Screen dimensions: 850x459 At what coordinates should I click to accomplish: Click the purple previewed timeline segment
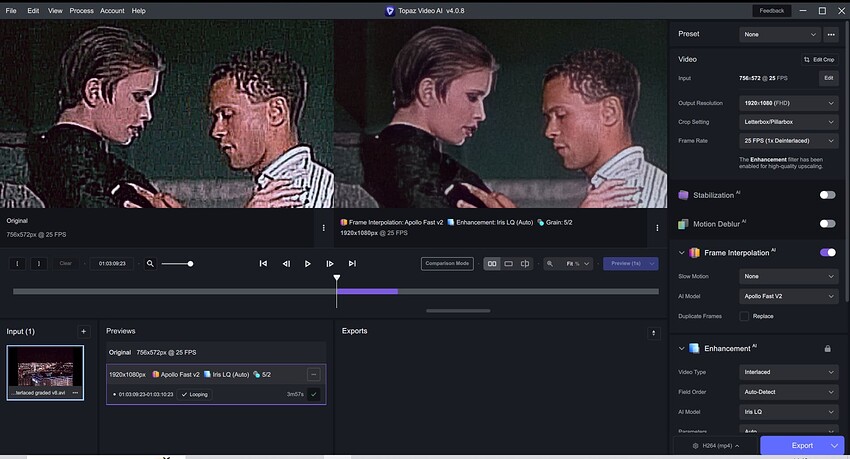coord(367,292)
